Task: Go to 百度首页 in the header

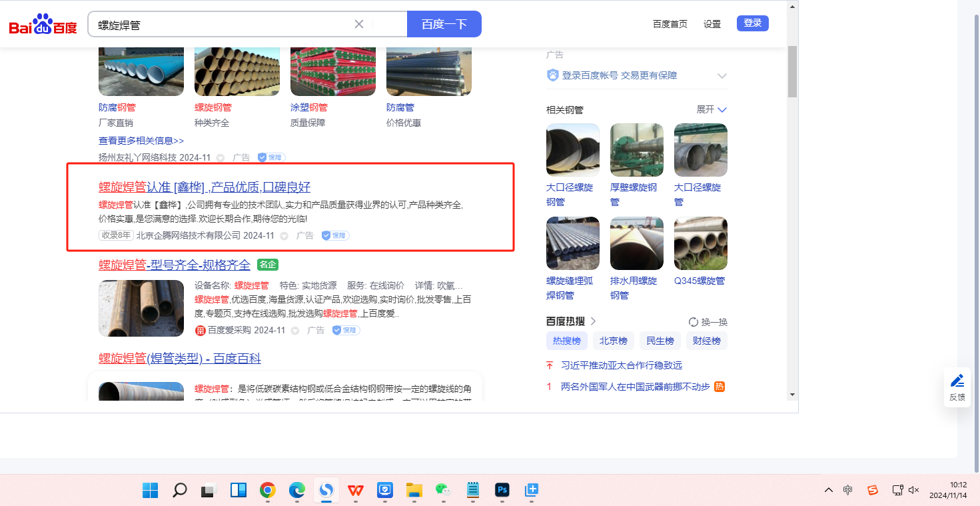Action: click(x=670, y=24)
